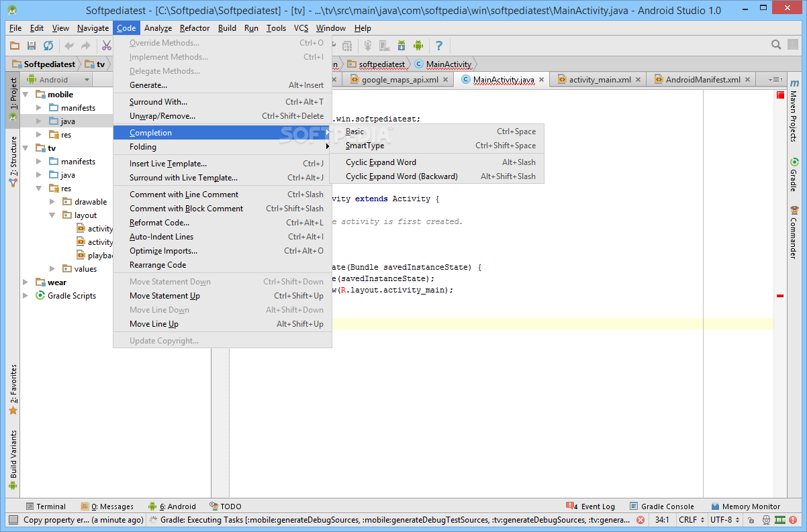This screenshot has width=807, height=532.
Task: Open the Folding submenu
Action: click(222, 147)
